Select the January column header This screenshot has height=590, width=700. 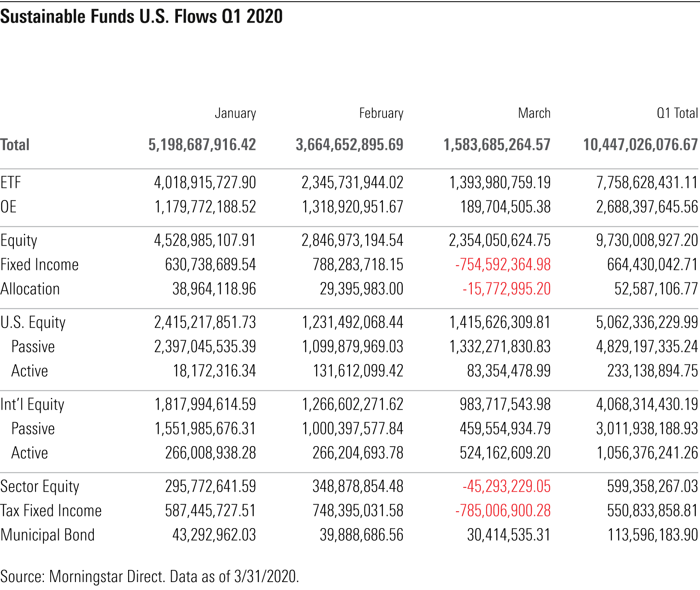tap(235, 113)
